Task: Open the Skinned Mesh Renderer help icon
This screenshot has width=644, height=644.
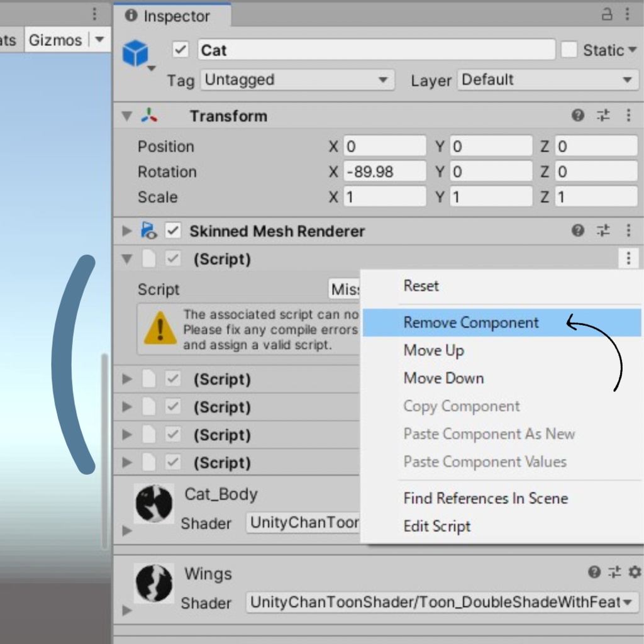Action: [x=578, y=230]
